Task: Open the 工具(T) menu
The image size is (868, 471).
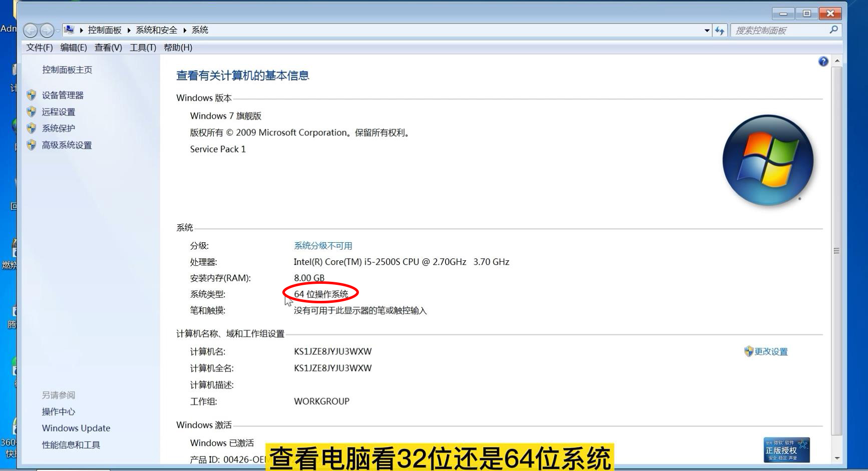Action: tap(143, 48)
